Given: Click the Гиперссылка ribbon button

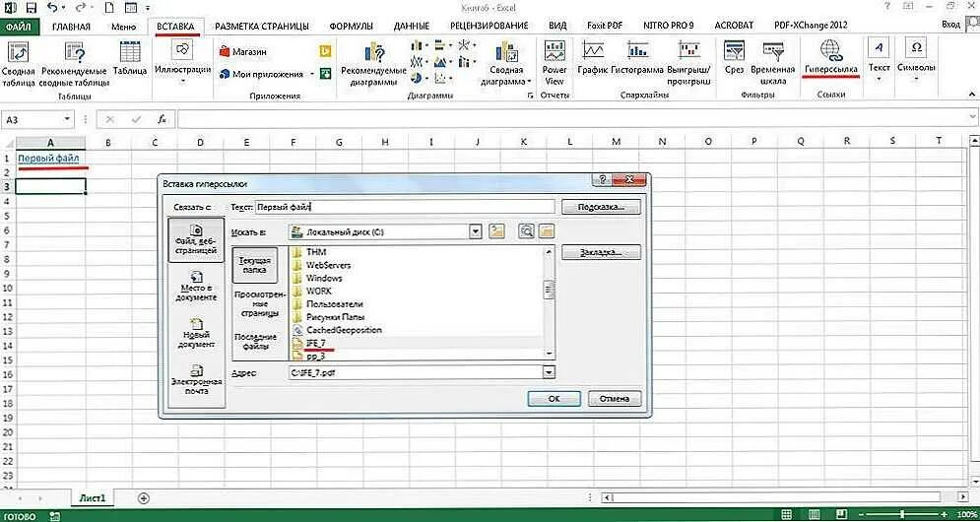Looking at the screenshot, I should click(831, 59).
